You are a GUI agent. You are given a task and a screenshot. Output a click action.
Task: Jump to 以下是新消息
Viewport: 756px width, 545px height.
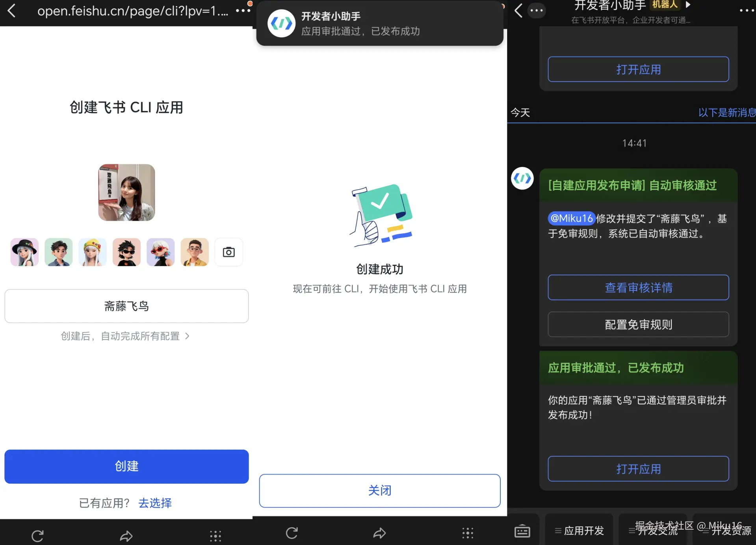(x=727, y=113)
